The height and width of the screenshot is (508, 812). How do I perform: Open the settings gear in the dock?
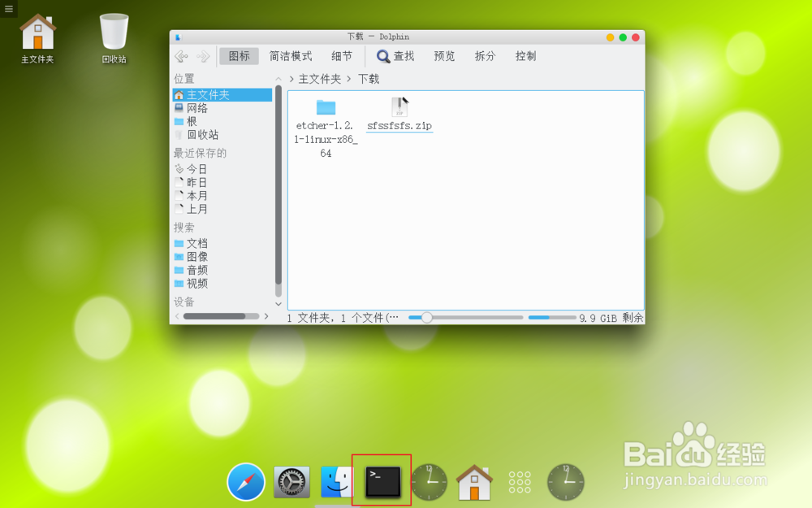click(291, 481)
